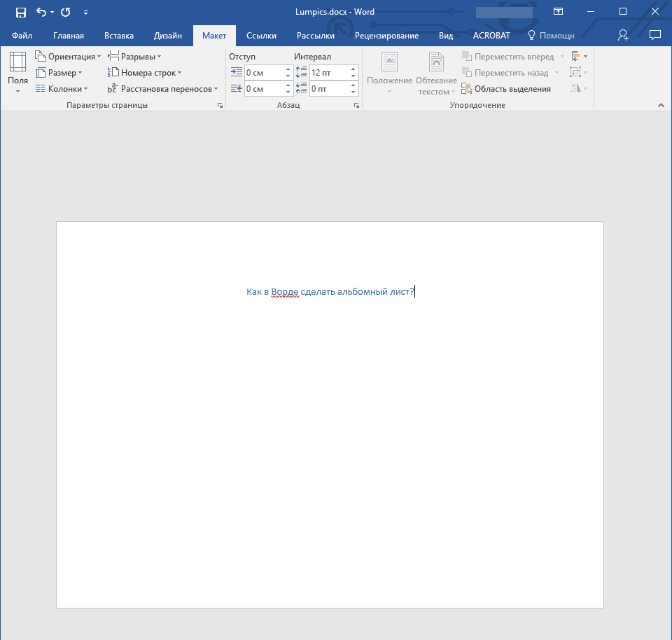Go to the Рецензирование tab

(x=386, y=35)
